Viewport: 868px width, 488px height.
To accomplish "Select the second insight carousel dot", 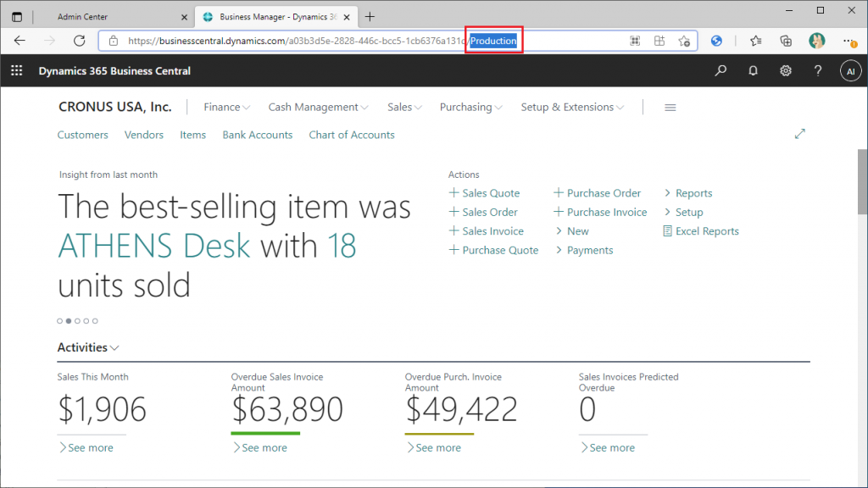I will click(x=69, y=321).
